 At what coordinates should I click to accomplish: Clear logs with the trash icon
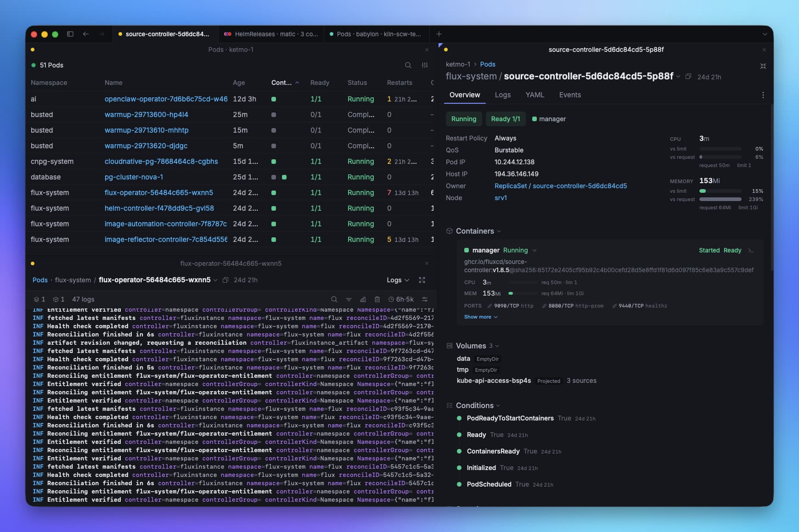377,299
